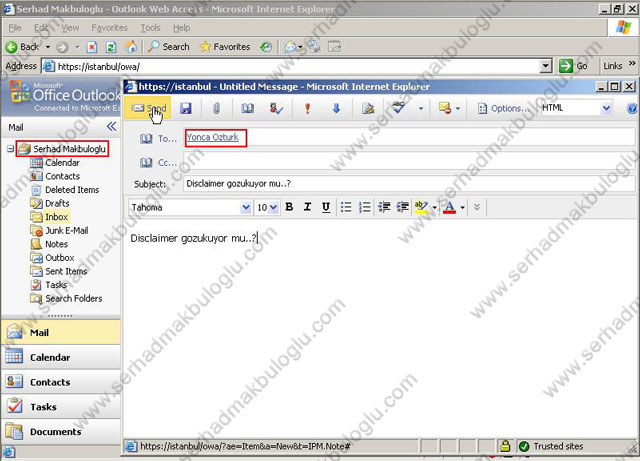Image resolution: width=640 pixels, height=461 pixels.
Task: Apply yellow text highlight color
Action: pos(421,207)
